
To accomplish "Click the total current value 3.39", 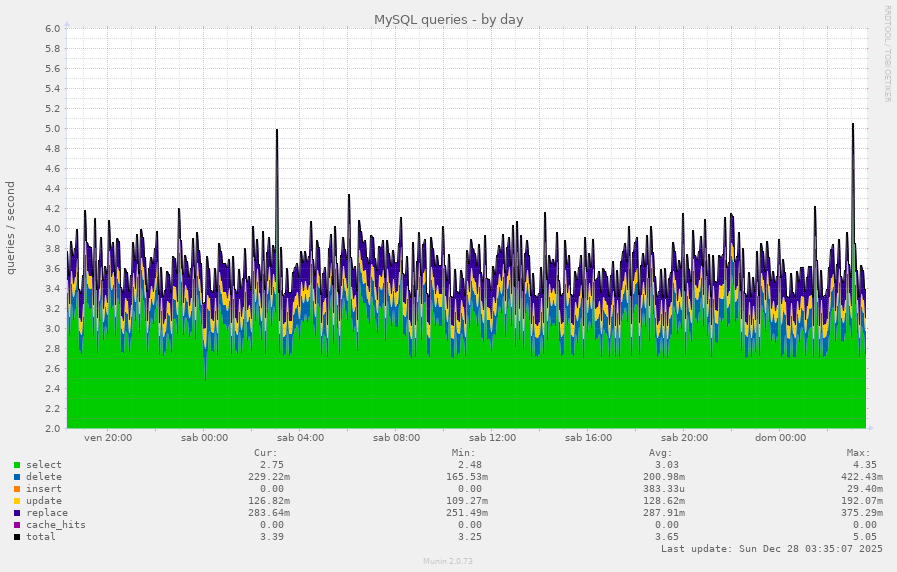I will click(272, 537).
